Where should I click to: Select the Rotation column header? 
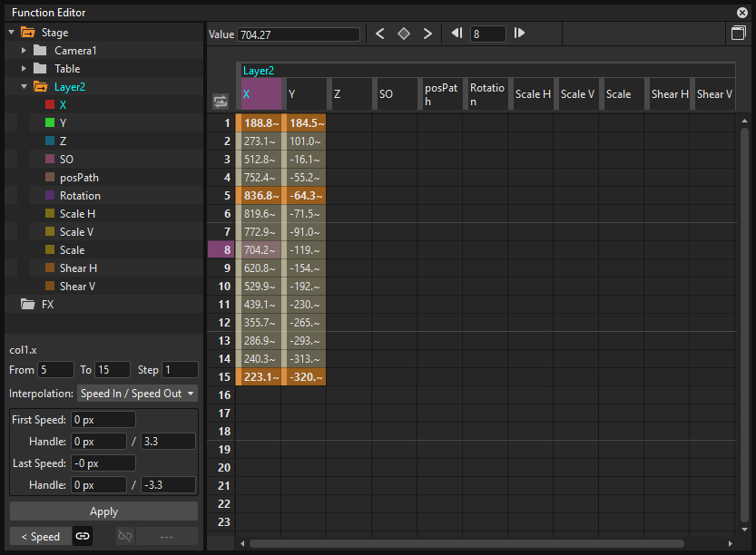pos(487,94)
